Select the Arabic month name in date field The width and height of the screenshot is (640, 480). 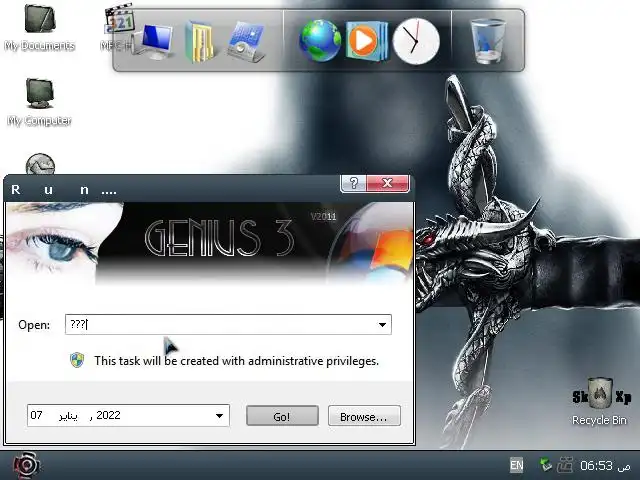coord(68,416)
